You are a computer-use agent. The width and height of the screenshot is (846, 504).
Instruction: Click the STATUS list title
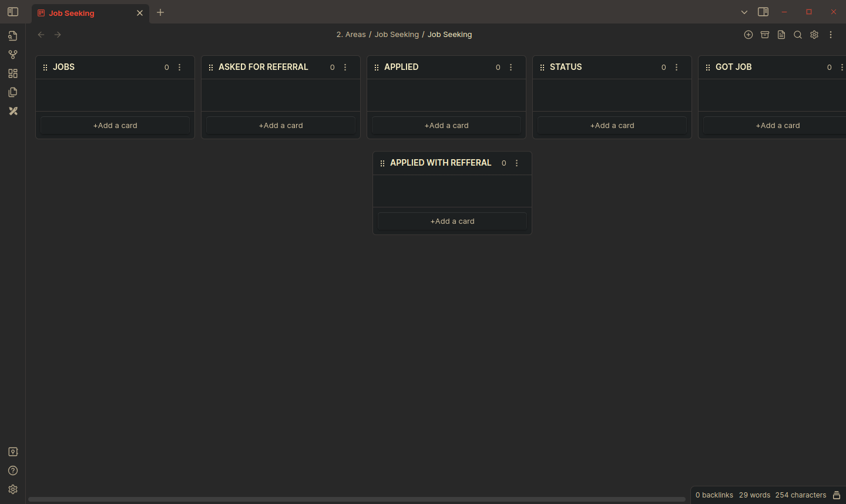(566, 67)
